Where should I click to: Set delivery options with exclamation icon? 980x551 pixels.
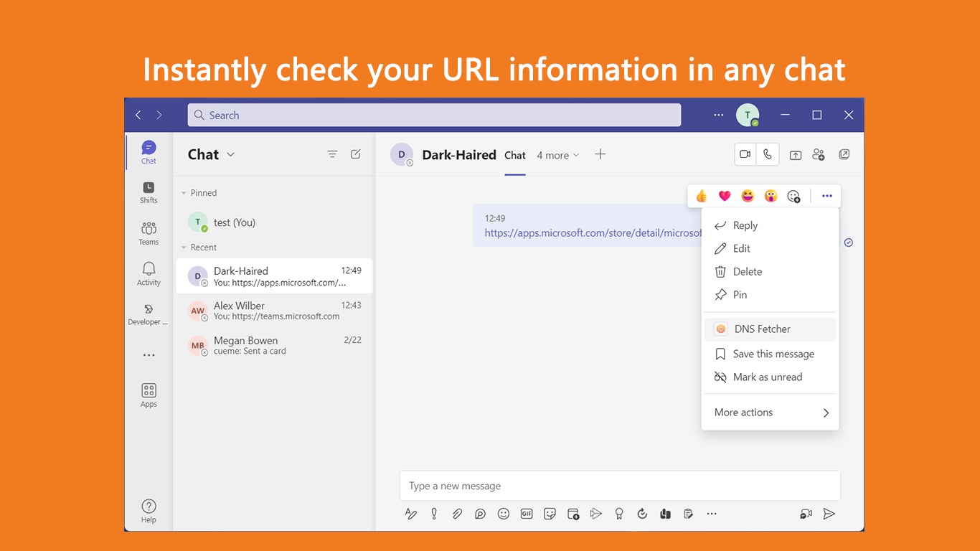[x=434, y=514]
